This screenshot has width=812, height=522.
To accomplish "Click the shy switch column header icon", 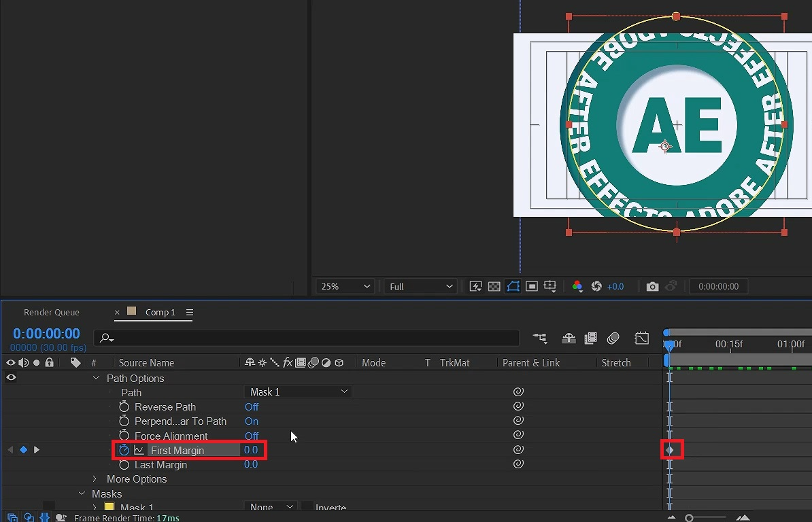I will 250,363.
